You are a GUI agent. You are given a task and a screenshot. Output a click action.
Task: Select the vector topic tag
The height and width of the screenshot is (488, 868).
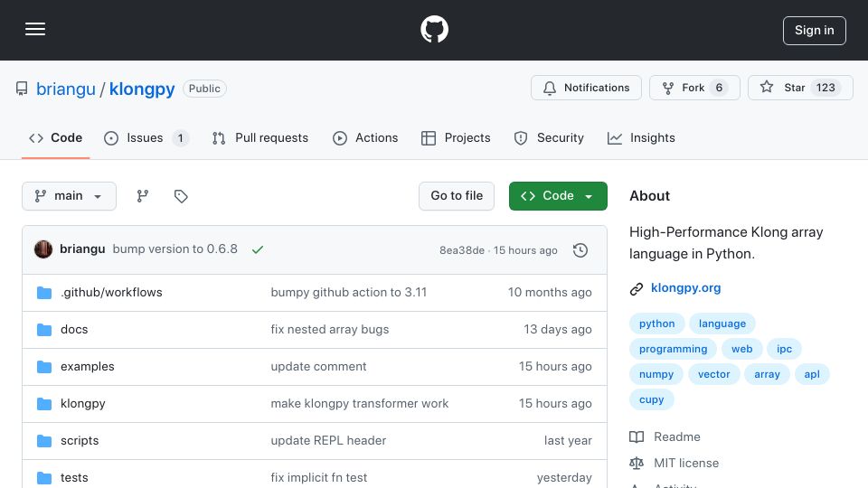[x=714, y=374]
